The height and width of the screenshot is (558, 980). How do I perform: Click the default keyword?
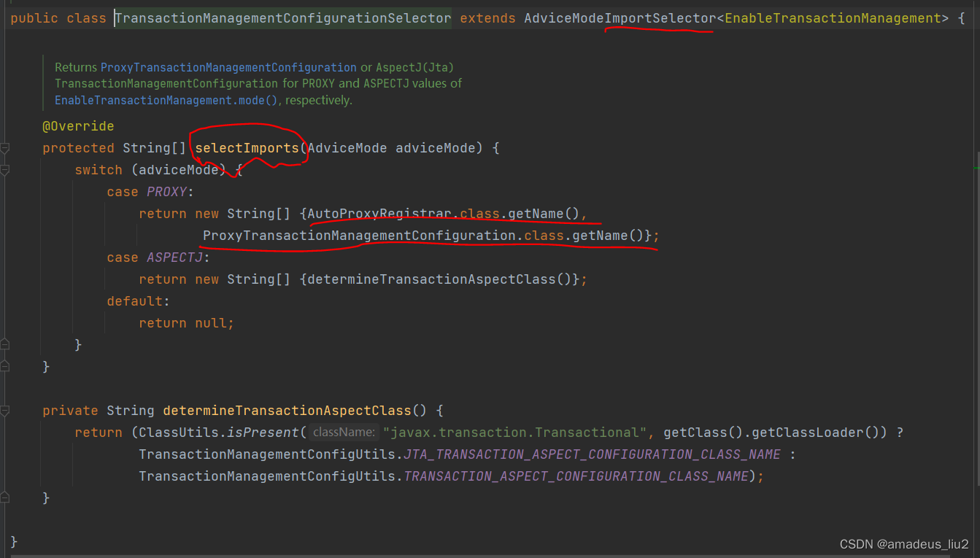point(134,301)
